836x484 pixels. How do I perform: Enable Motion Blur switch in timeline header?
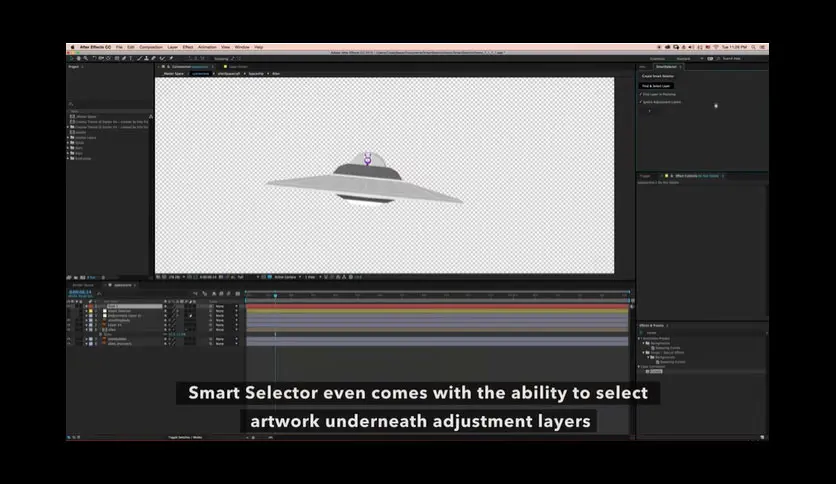pos(229,294)
